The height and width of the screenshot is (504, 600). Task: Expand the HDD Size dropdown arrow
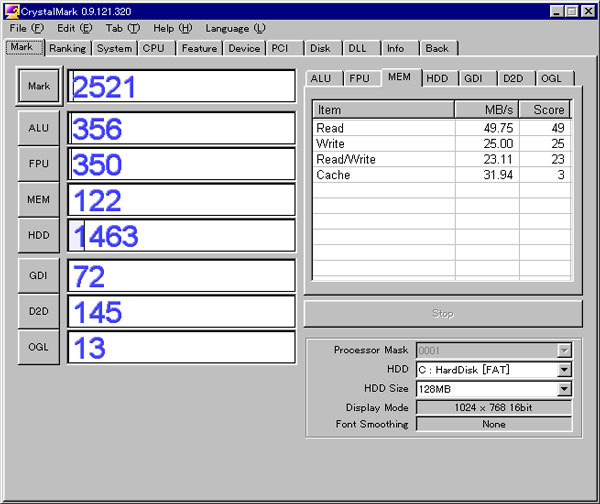click(x=564, y=389)
